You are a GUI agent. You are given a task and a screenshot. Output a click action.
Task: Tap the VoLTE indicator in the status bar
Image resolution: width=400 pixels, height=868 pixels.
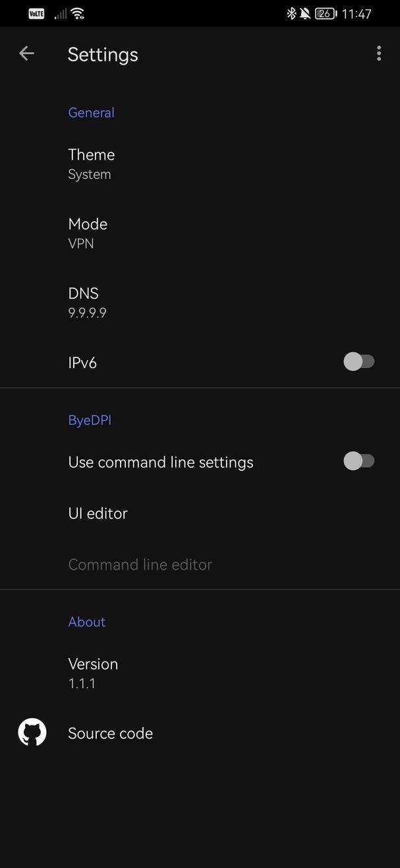(36, 13)
